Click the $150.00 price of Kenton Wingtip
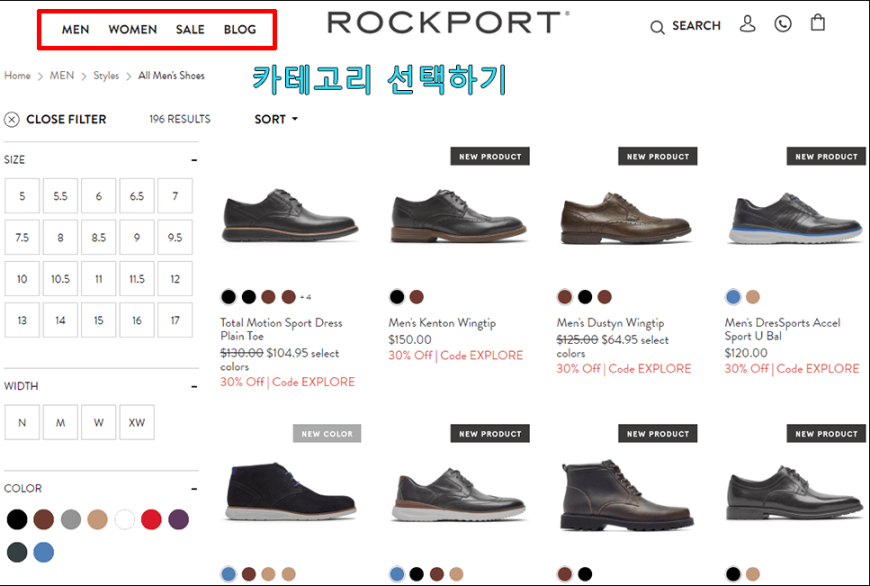Screen dimensions: 870x586 [x=410, y=340]
